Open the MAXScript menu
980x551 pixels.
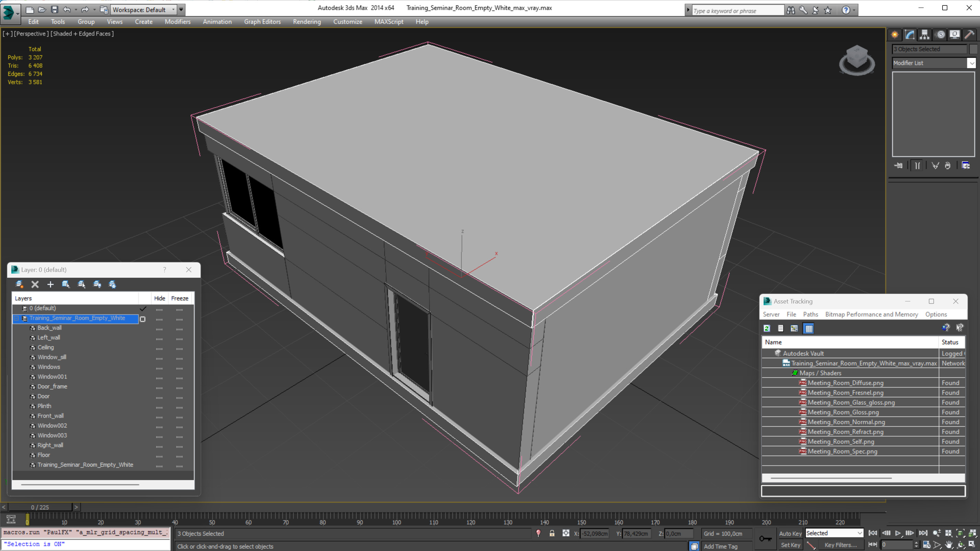[388, 22]
